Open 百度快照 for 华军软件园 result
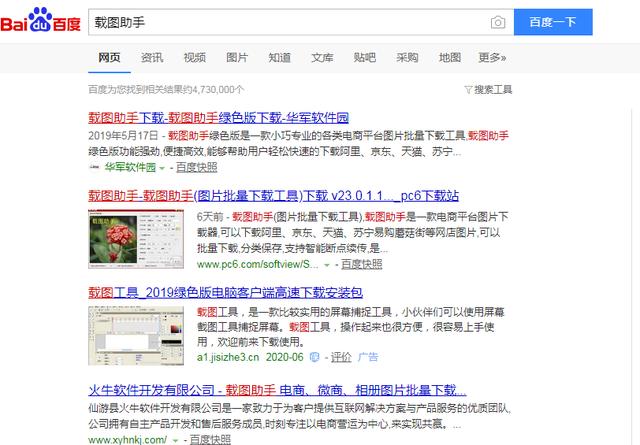 tap(197, 167)
